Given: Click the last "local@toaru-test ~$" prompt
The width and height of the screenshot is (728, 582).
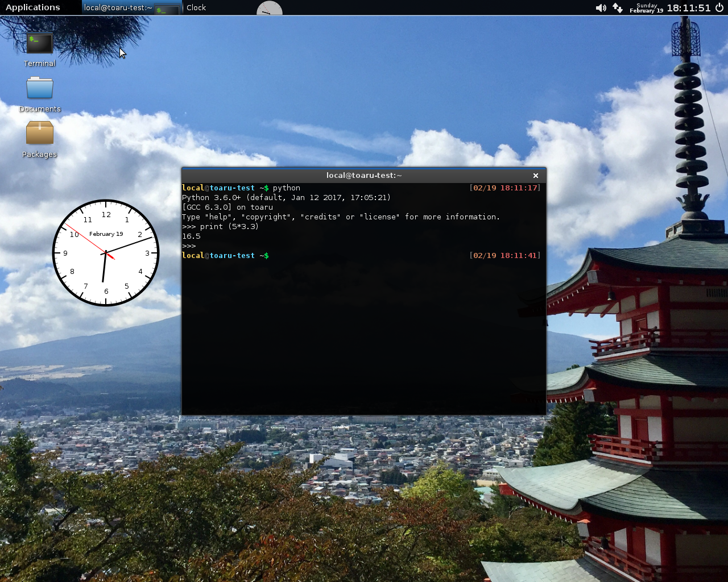Looking at the screenshot, I should (225, 256).
